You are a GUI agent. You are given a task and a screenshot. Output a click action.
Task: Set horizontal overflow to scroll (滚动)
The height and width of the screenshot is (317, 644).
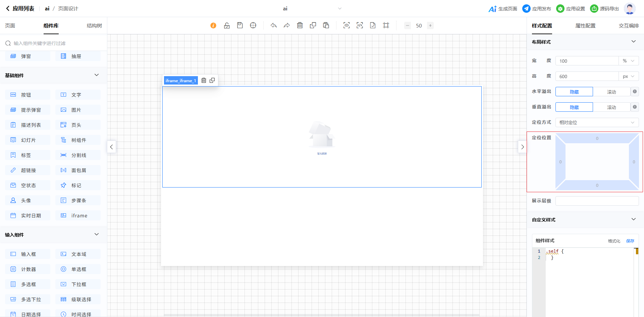611,92
